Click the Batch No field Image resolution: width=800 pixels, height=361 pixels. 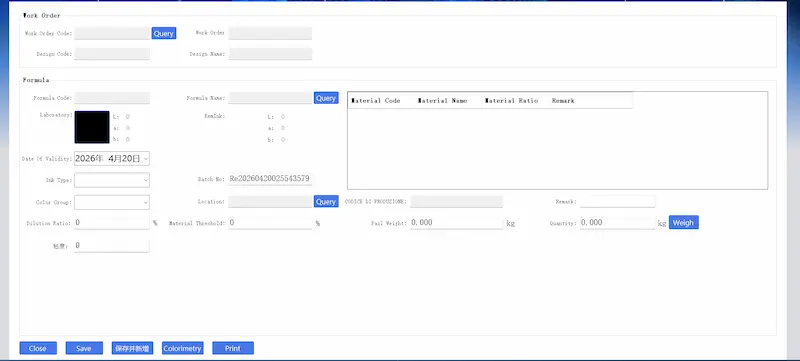pyautogui.click(x=270, y=179)
